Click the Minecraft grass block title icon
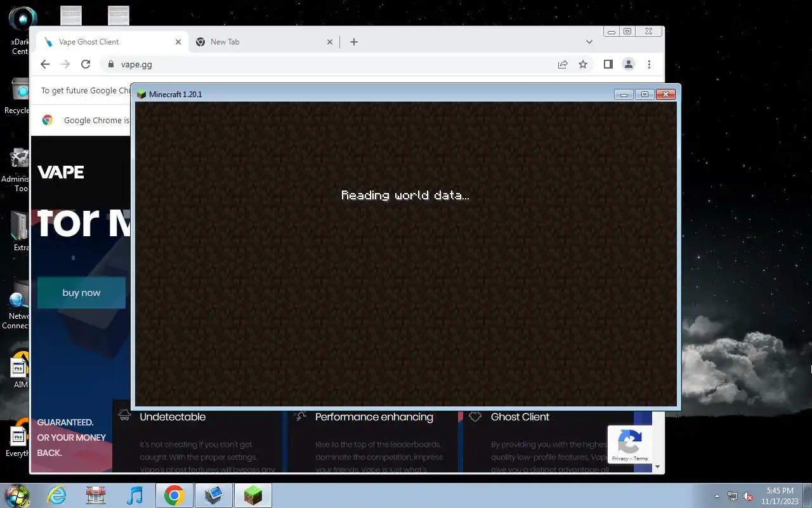 tap(141, 95)
